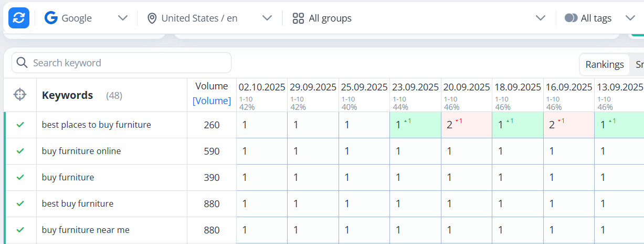
Task: Open the Google search engine dropdown
Action: 87,18
